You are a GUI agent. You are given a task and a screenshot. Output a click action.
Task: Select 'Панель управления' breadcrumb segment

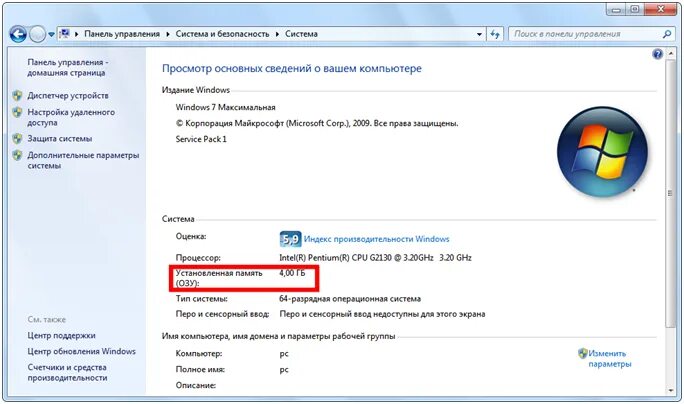tap(122, 34)
